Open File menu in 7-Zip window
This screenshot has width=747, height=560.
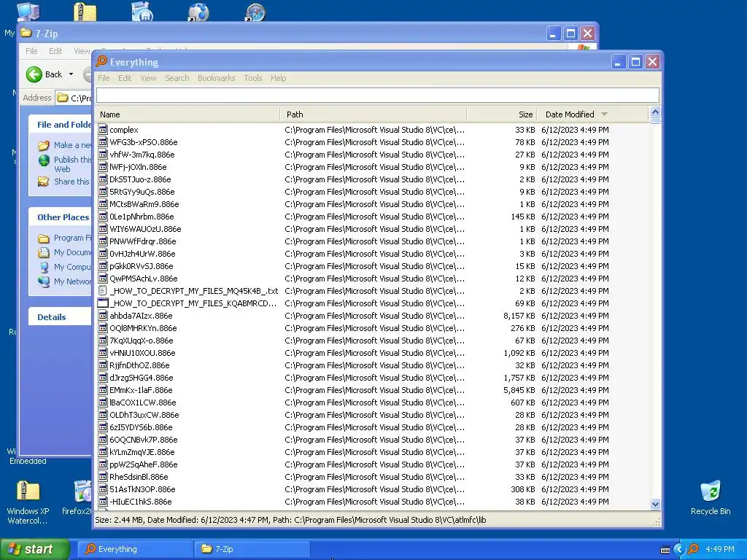click(31, 51)
